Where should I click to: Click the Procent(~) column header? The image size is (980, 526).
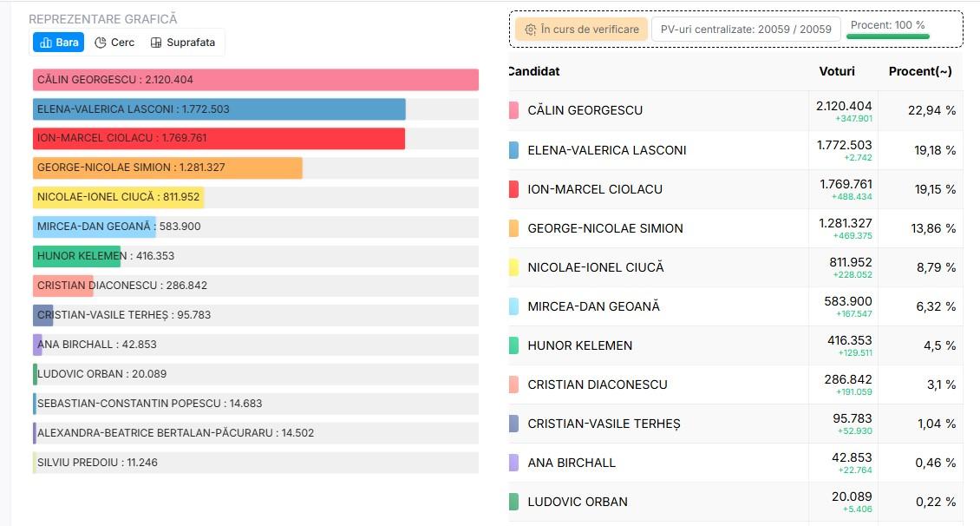coord(920,71)
